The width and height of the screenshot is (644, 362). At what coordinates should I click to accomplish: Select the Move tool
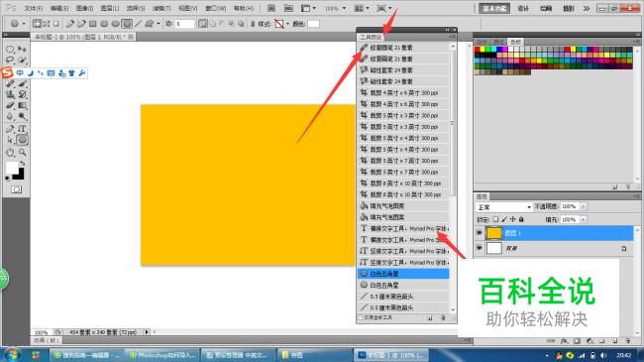pyautogui.click(x=22, y=50)
